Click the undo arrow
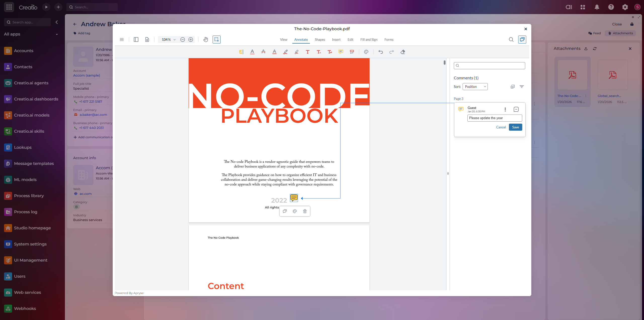The width and height of the screenshot is (644, 320). click(380, 52)
